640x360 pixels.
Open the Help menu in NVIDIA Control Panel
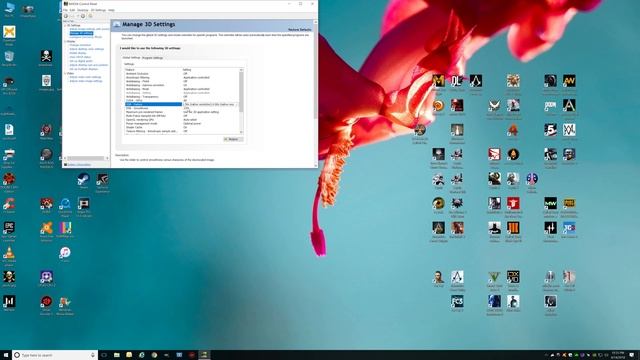click(x=111, y=10)
